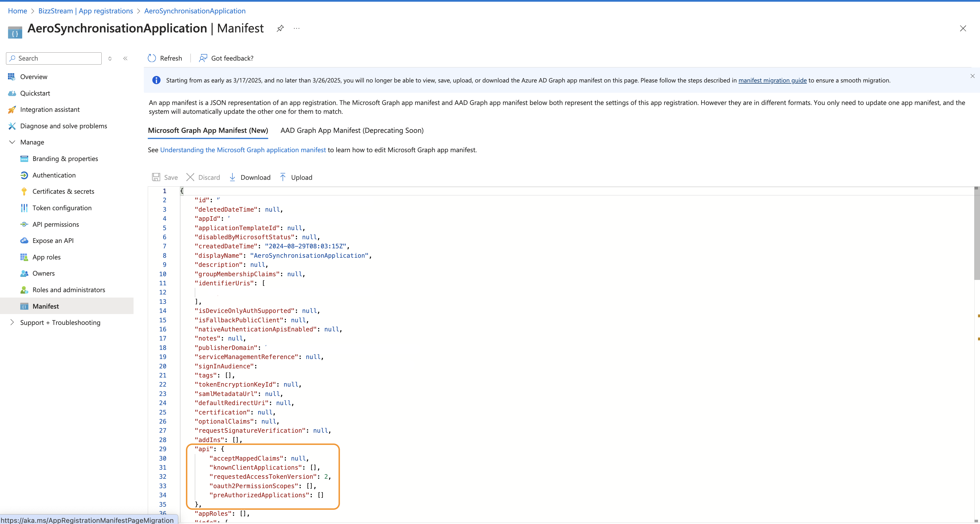This screenshot has width=980, height=524.
Task: Dismiss the migration notice banner
Action: [x=972, y=76]
